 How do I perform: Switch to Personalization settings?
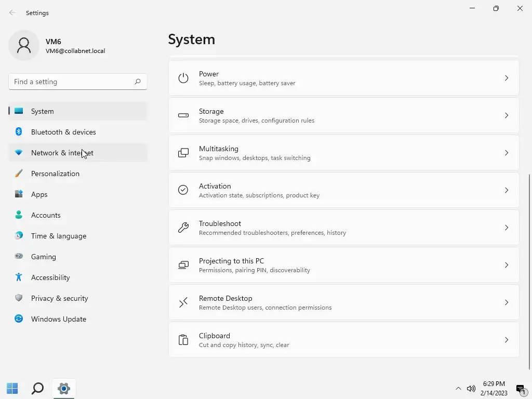click(55, 174)
